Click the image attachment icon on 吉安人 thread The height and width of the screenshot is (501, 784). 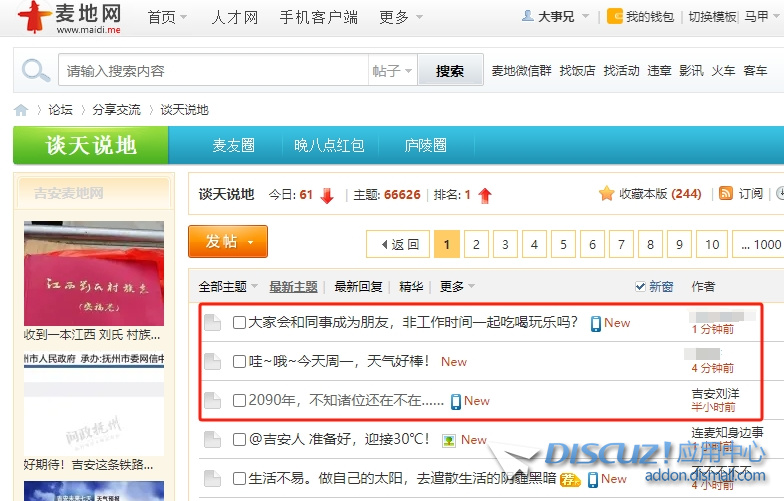point(450,440)
